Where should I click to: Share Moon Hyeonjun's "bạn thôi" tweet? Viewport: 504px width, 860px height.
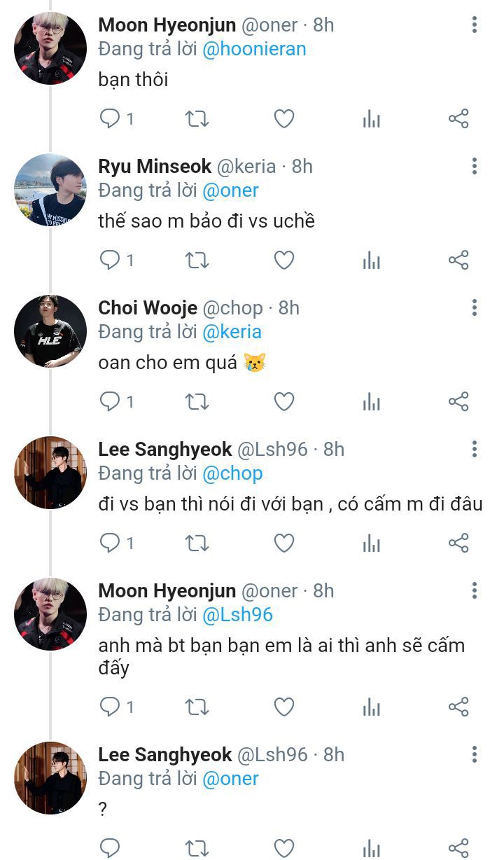[458, 119]
